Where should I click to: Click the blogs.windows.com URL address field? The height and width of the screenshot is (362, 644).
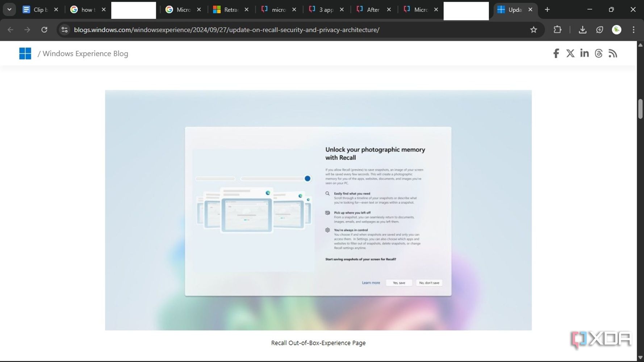coord(226,30)
